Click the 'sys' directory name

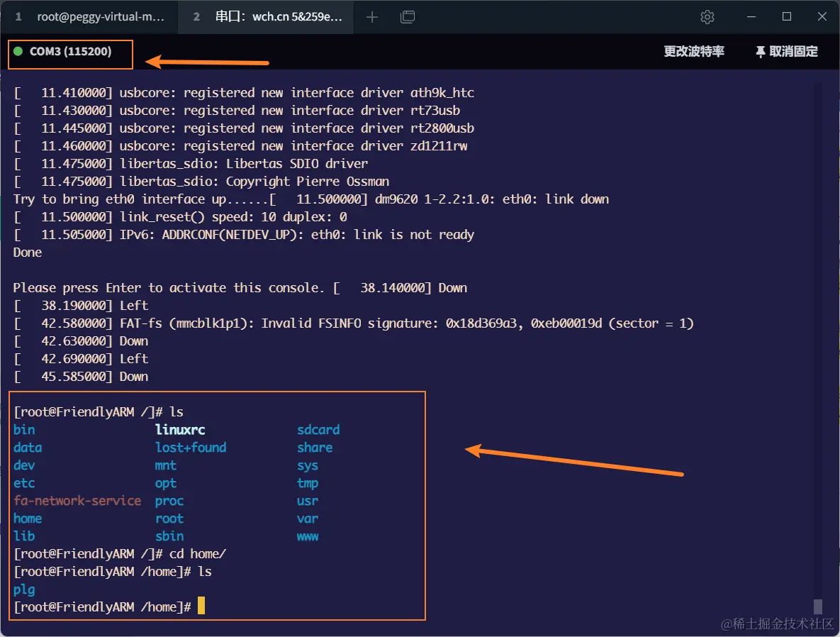click(308, 465)
